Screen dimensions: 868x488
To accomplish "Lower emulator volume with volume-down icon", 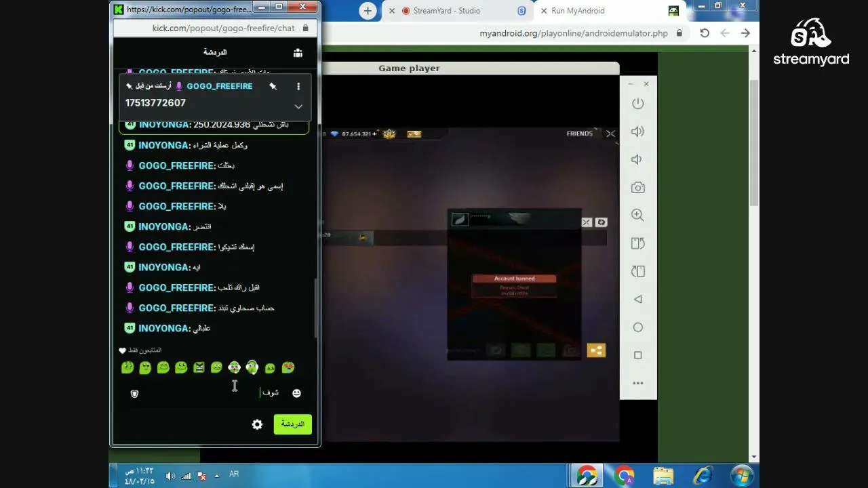I will point(637,159).
